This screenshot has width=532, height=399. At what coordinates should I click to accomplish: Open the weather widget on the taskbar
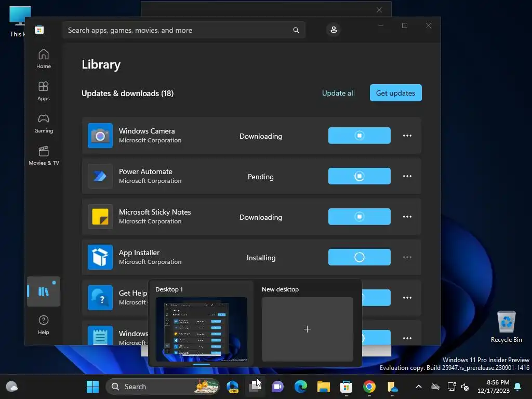(x=12, y=387)
